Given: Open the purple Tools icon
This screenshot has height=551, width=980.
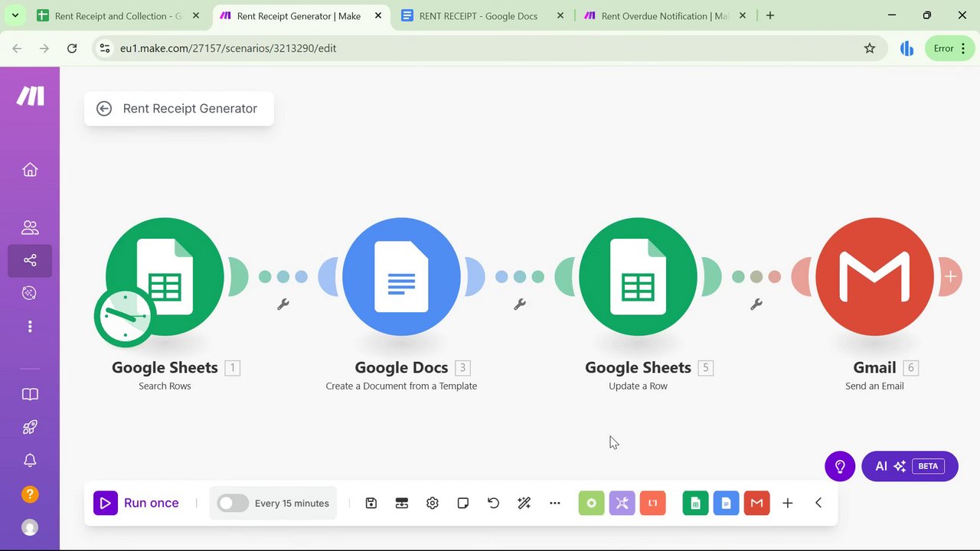Looking at the screenshot, I should pyautogui.click(x=622, y=503).
